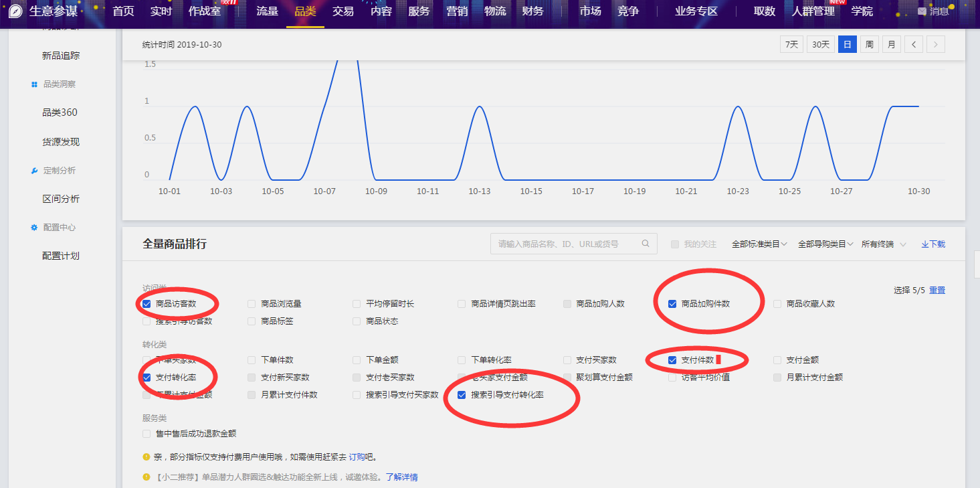The image size is (980, 488).
Task: Uncheck the 支付转化率 checkbox
Action: 146,378
